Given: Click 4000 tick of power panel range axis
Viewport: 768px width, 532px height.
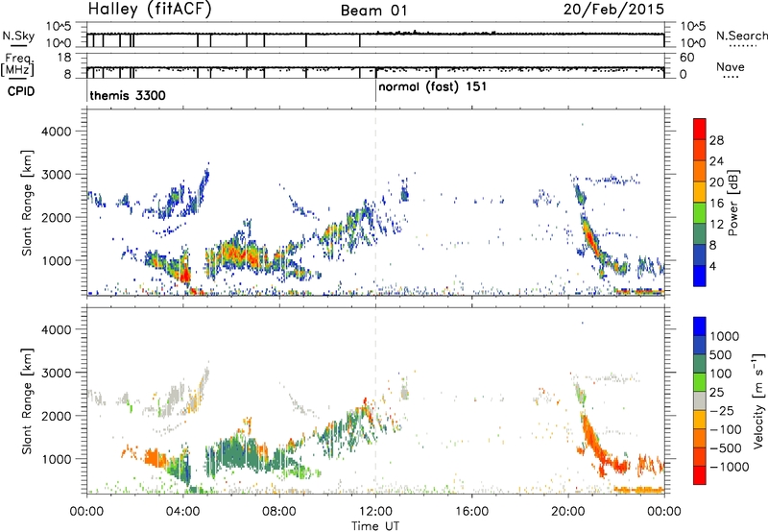Looking at the screenshot, I should (57, 132).
